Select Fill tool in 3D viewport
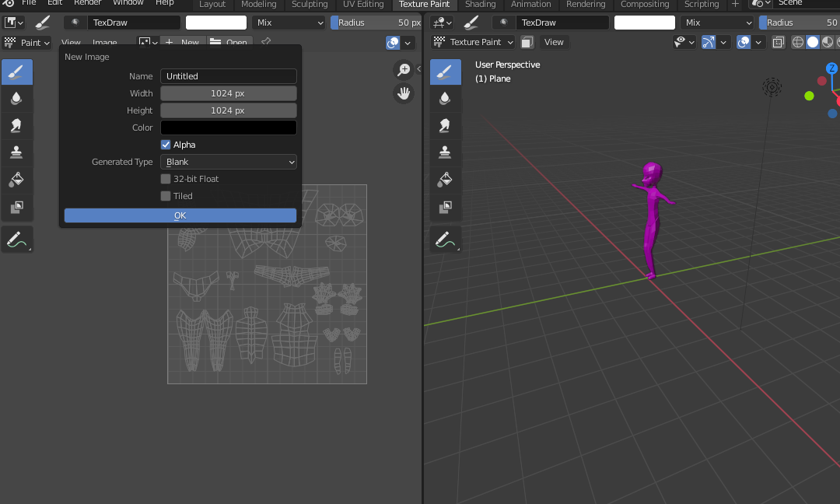 445,180
